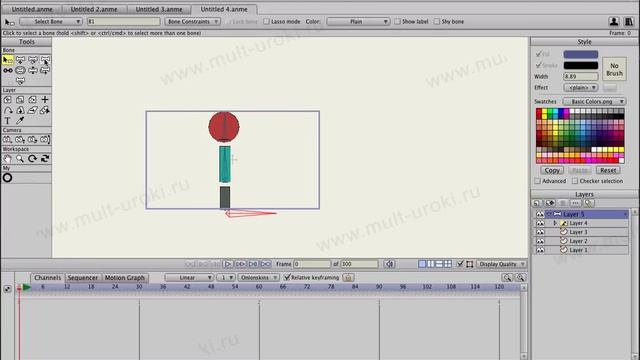Select the Select Bone tool

click(x=8, y=60)
